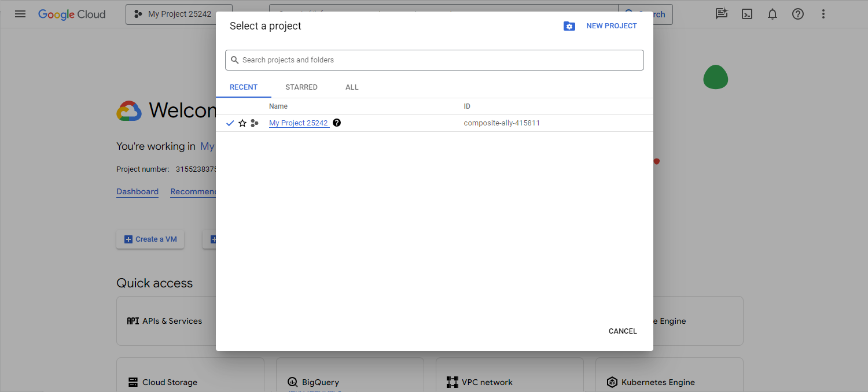Click the Create a VM button
Image resolution: width=868 pixels, height=392 pixels.
(x=150, y=239)
